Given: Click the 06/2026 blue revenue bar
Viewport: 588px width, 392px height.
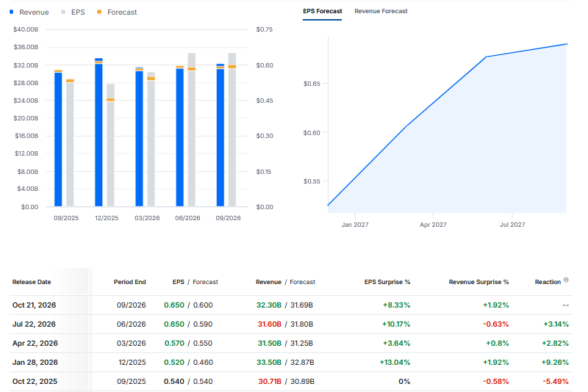Looking at the screenshot, I should click(x=179, y=137).
